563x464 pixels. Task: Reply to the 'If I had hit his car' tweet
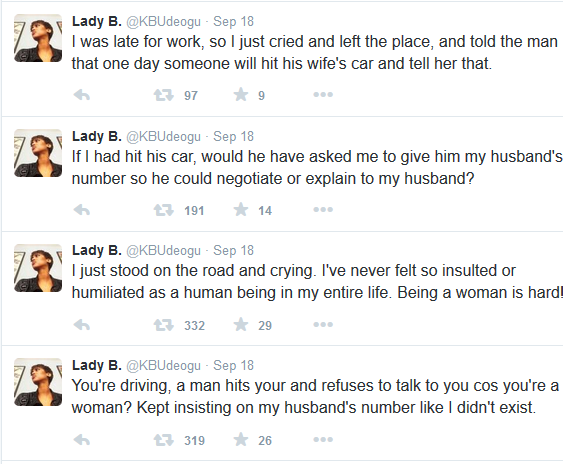[x=82, y=210]
